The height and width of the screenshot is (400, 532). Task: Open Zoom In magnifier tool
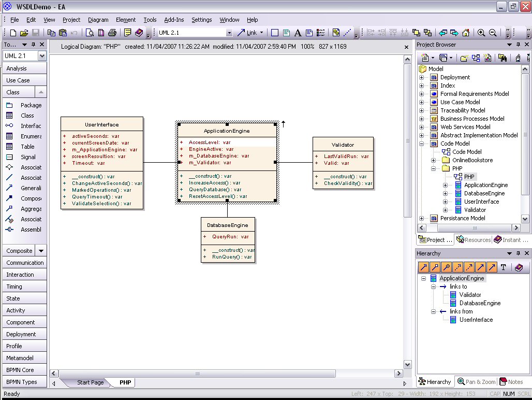point(481,33)
